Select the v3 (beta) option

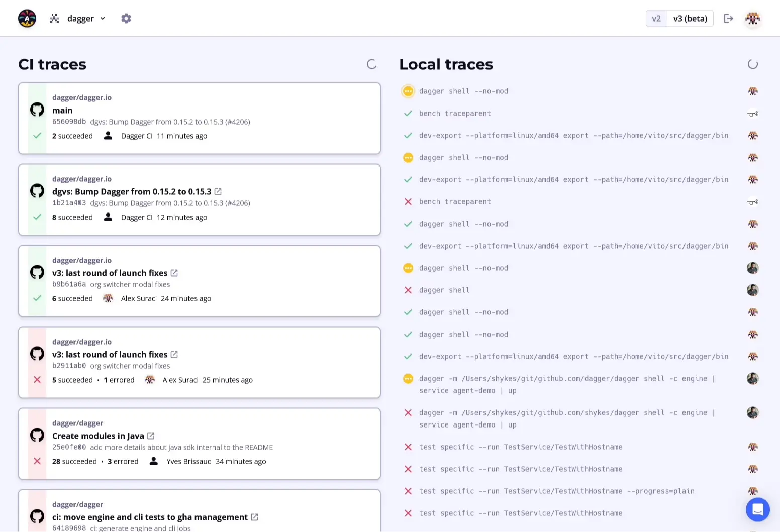[x=690, y=18]
